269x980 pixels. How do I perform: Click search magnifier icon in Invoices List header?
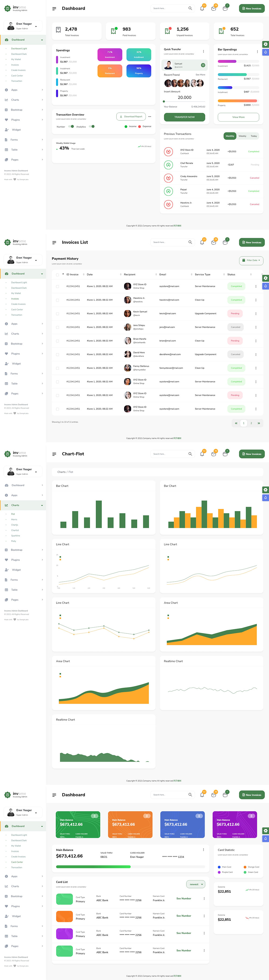pyautogui.click(x=190, y=242)
